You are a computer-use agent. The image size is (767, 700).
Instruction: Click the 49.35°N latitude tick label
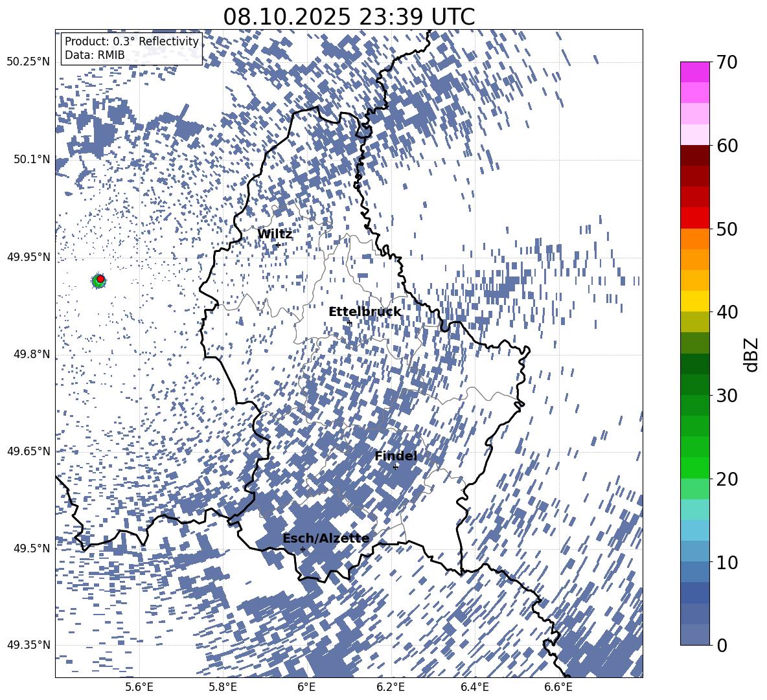pyautogui.click(x=29, y=645)
